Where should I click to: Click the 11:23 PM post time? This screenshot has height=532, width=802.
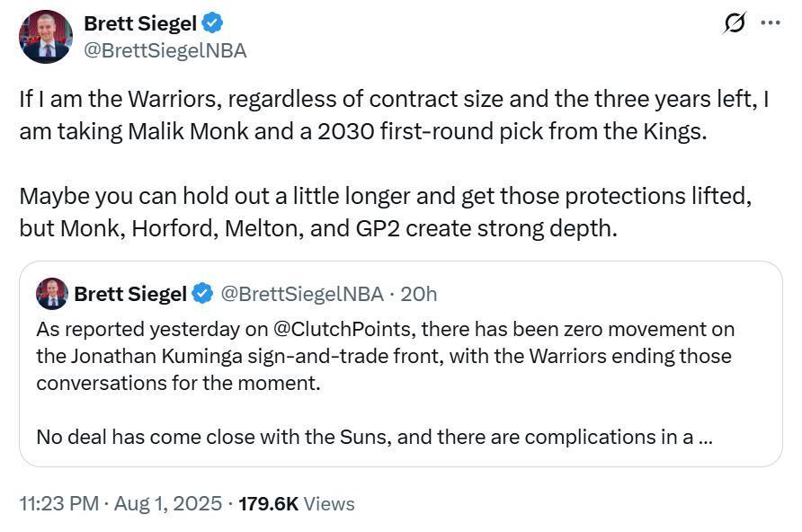coord(58,504)
